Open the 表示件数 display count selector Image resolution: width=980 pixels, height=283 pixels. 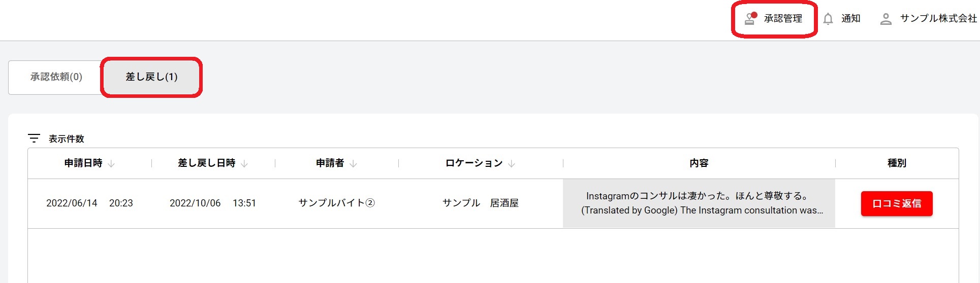pyautogui.click(x=66, y=138)
